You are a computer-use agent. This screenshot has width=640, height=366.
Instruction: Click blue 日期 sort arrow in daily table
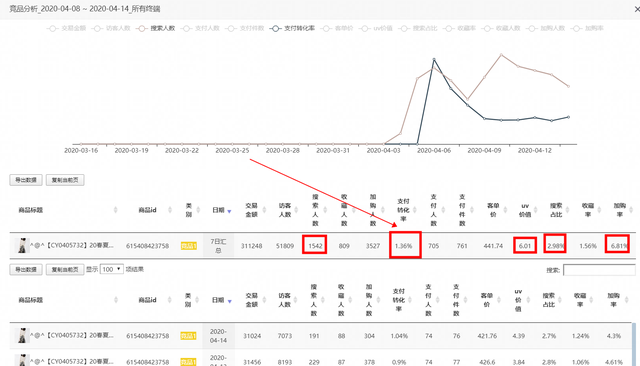(229, 301)
